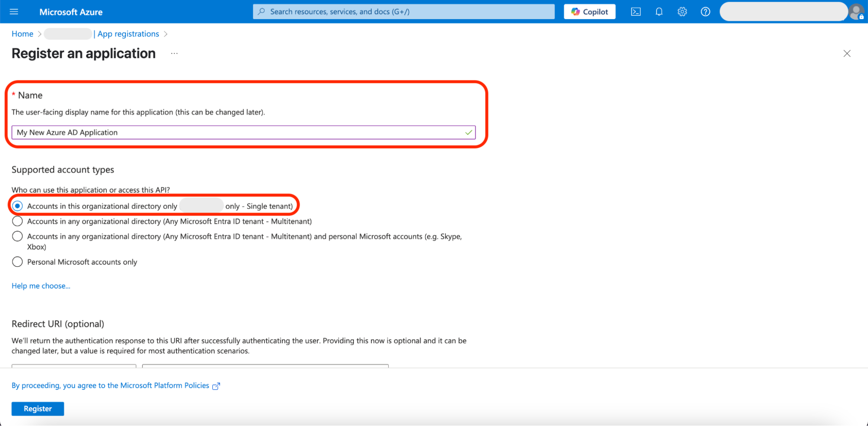
Task: Click into the application Name field
Action: coord(244,133)
